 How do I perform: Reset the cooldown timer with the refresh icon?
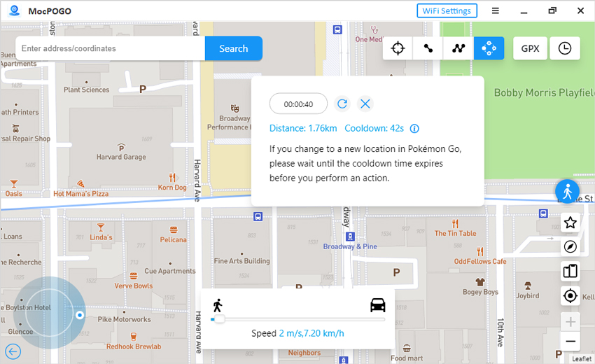[x=342, y=104]
